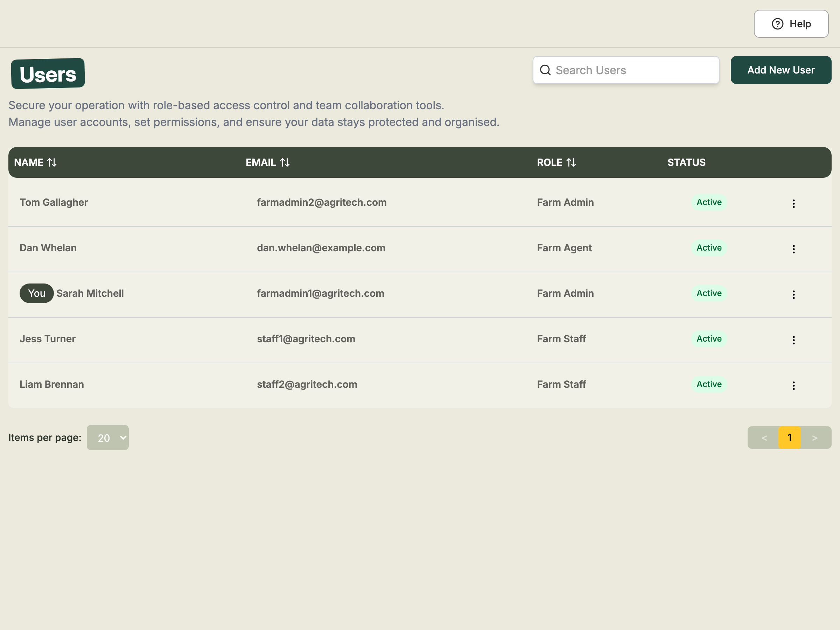Click the Tom Gallagher name cell

(54, 202)
